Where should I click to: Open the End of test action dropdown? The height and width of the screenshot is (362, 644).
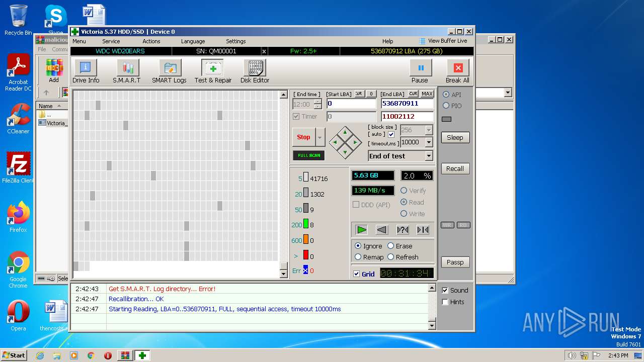(429, 156)
